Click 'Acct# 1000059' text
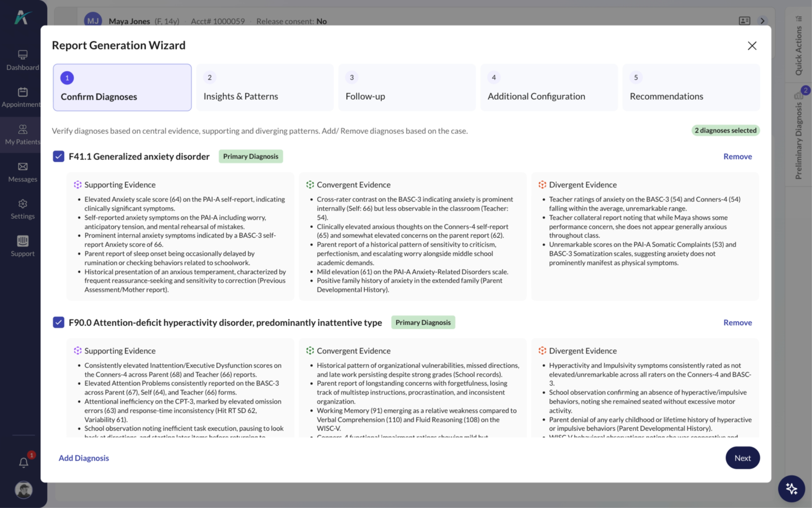 (x=218, y=21)
